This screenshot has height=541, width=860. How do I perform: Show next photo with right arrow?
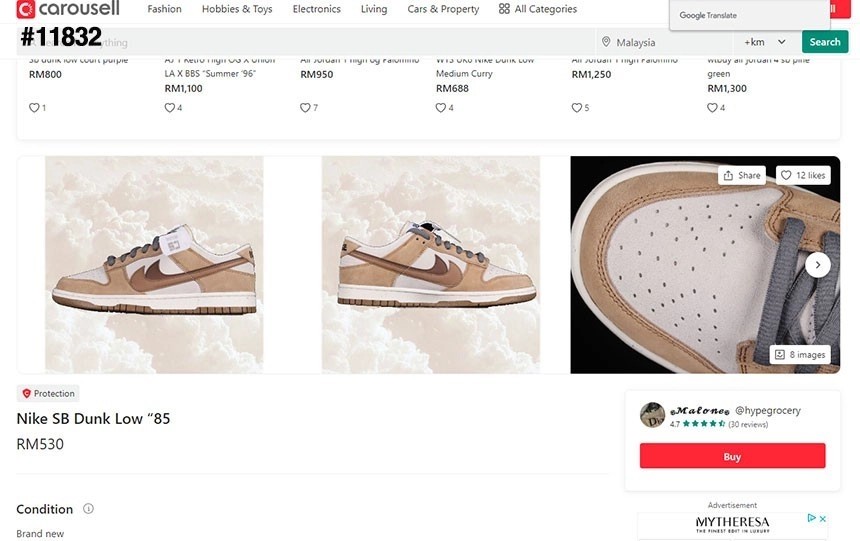click(x=818, y=264)
